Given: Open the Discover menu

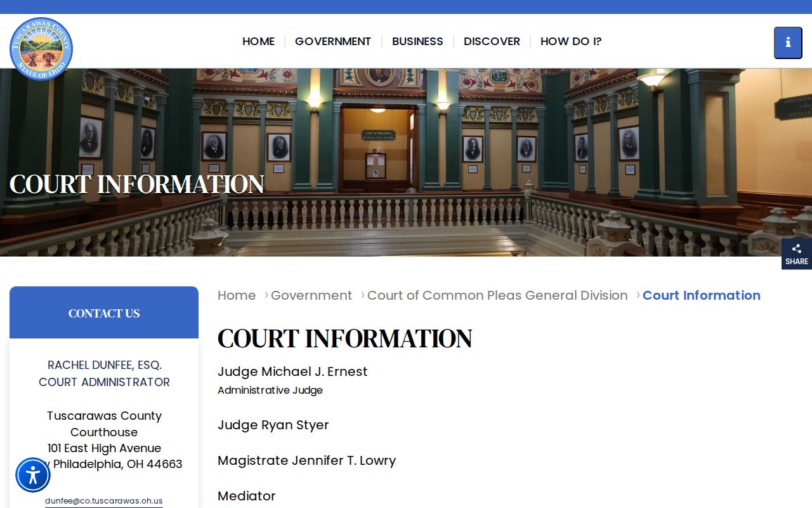Looking at the screenshot, I should [492, 41].
